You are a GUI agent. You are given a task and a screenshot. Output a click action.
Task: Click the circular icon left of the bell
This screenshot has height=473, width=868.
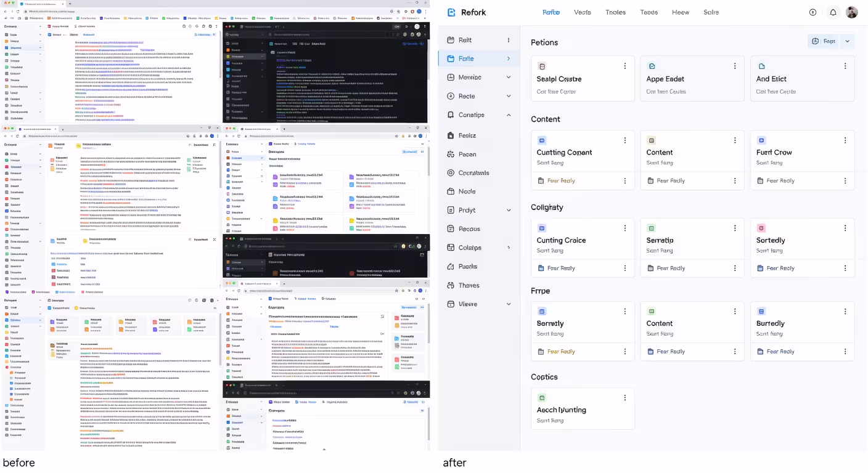click(x=813, y=12)
